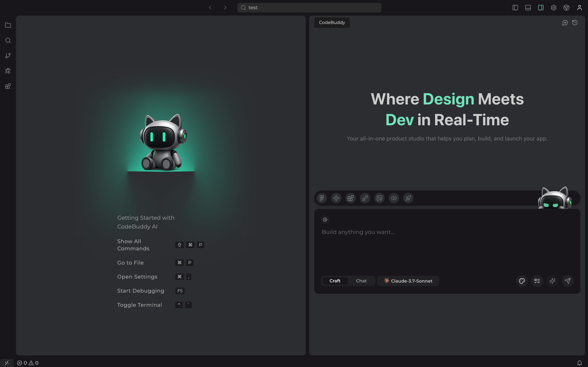This screenshot has width=588, height=367.
Task: Open the Explorer folder icon in sidebar
Action: tap(8, 25)
